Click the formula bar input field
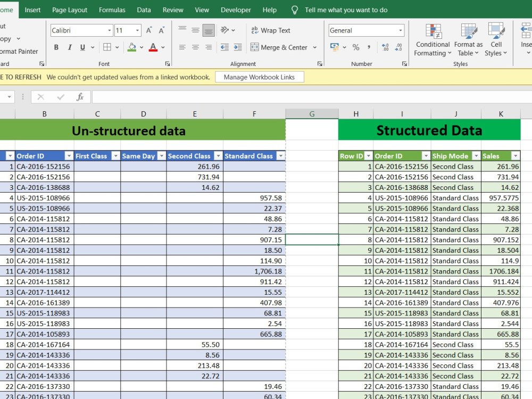Screen dimensions: 532x399 click(x=312, y=97)
